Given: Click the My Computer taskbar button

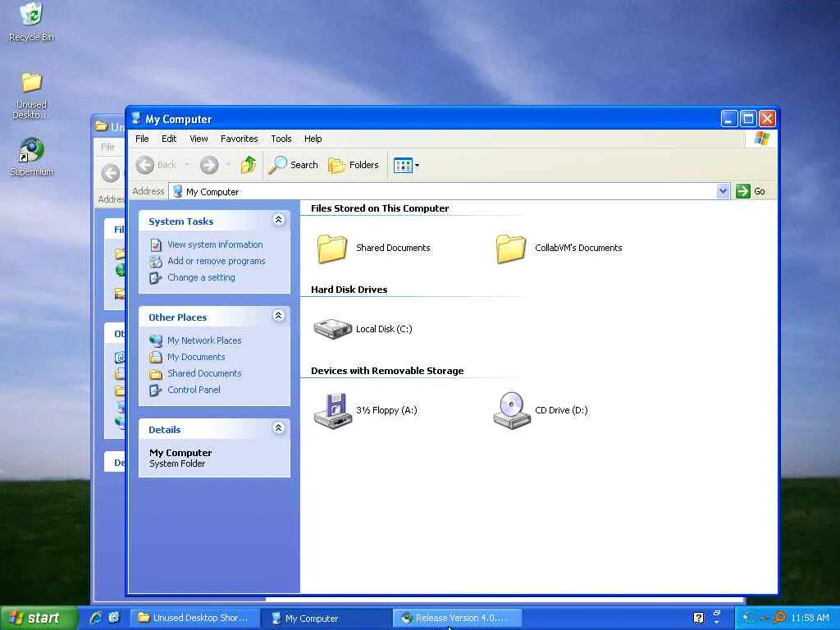Looking at the screenshot, I should 326,619.
